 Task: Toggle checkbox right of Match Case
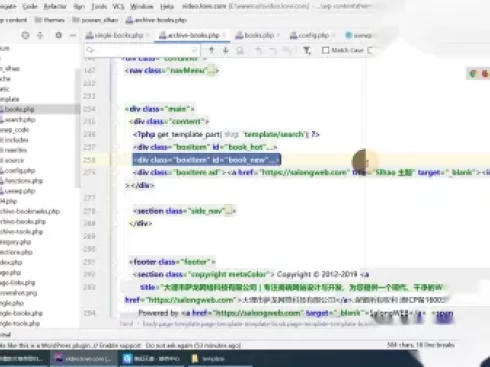pos(370,50)
